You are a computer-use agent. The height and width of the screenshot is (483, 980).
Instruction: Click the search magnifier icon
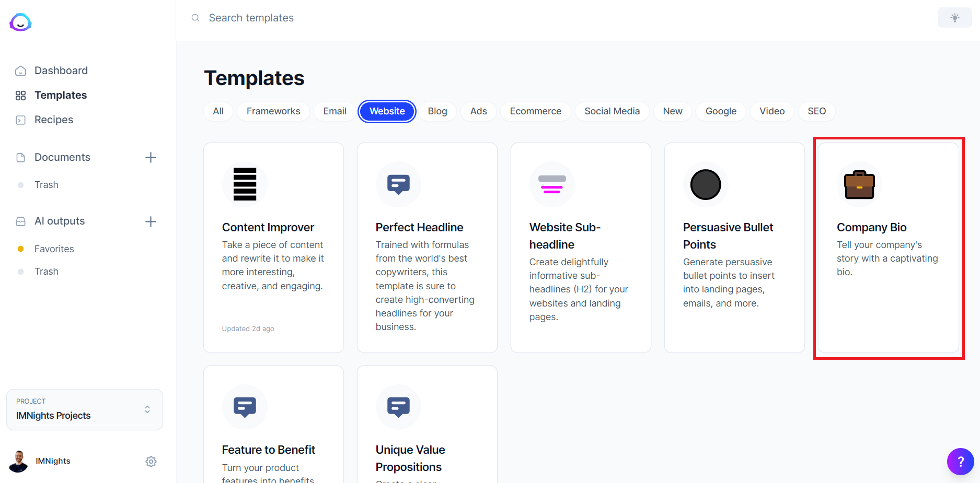point(195,18)
